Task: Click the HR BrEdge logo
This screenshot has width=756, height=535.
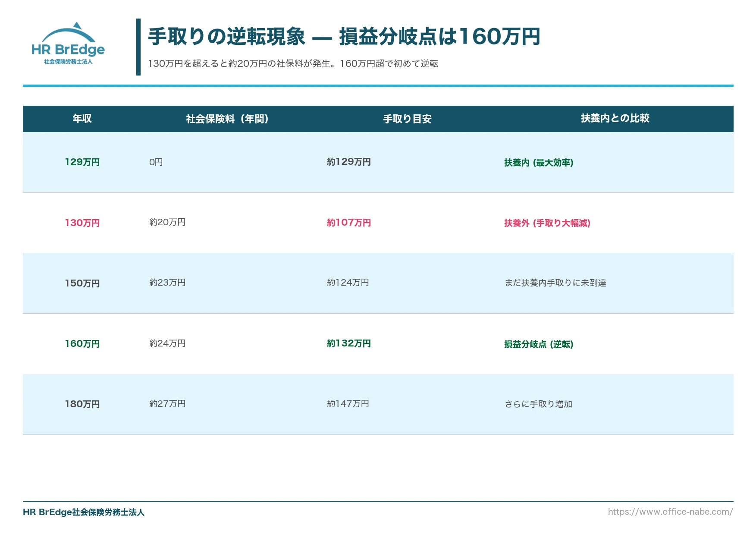Action: tap(68, 44)
